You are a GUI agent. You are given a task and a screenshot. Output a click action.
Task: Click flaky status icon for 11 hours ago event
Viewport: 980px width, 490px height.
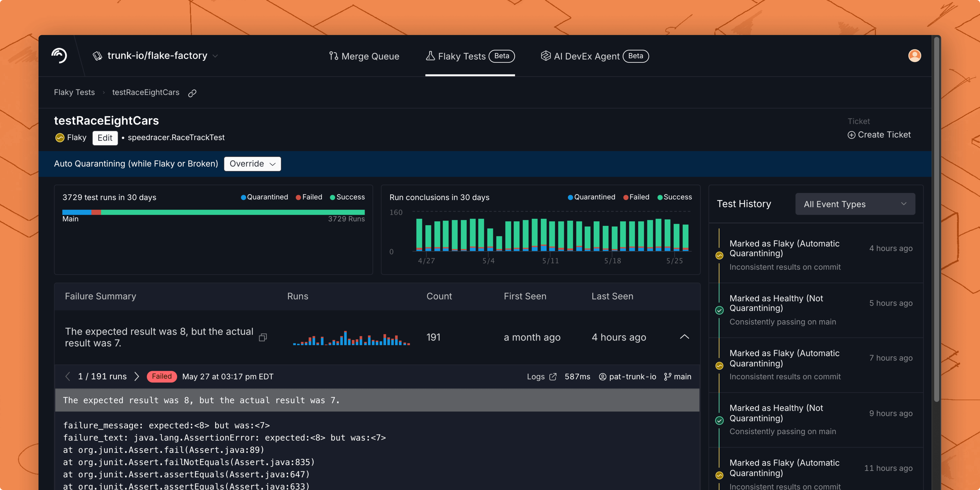(x=719, y=475)
